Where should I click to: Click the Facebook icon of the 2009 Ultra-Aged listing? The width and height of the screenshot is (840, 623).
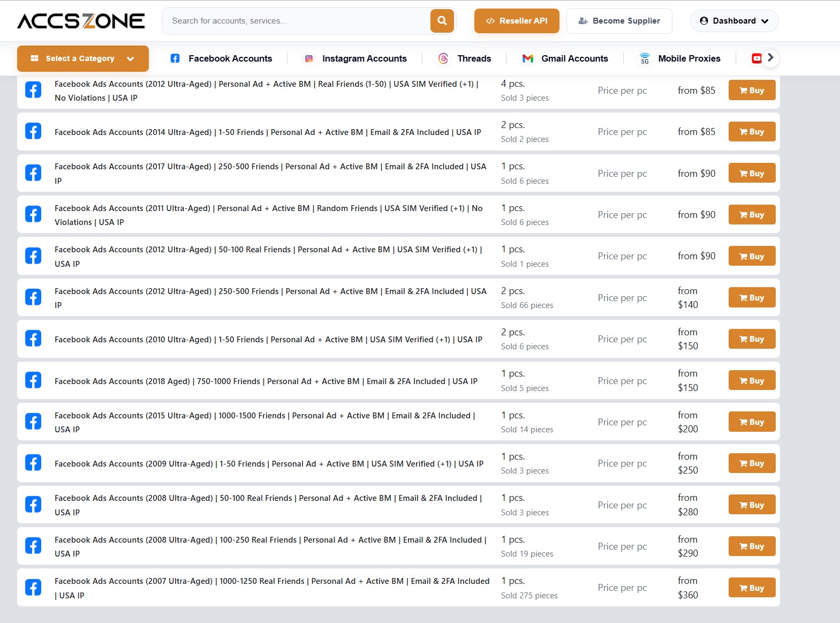click(x=33, y=463)
